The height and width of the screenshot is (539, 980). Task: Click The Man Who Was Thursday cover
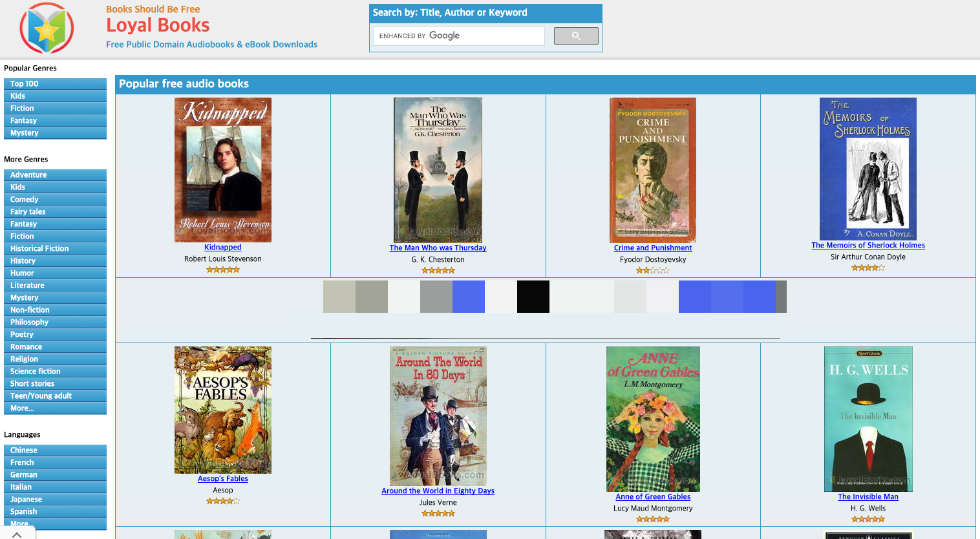click(x=438, y=171)
